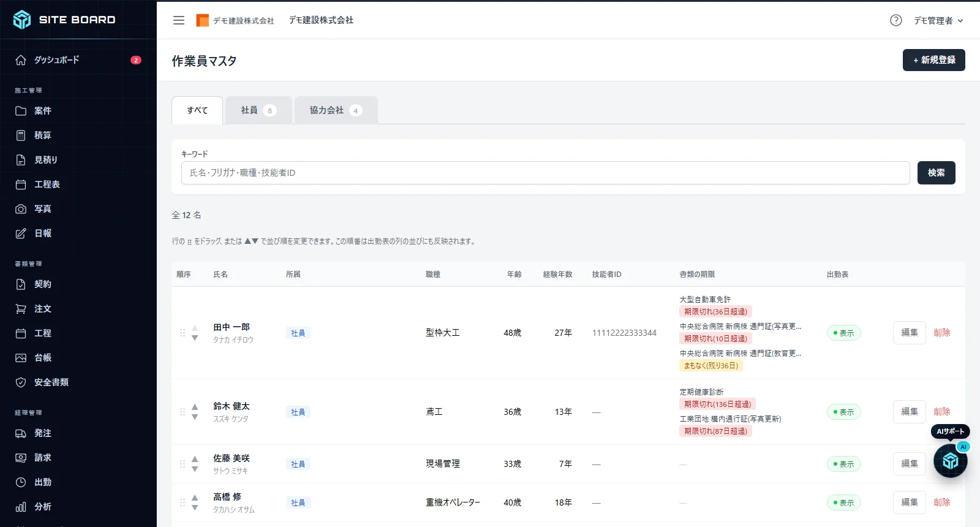Select the すべて tab
980x527 pixels.
197,110
